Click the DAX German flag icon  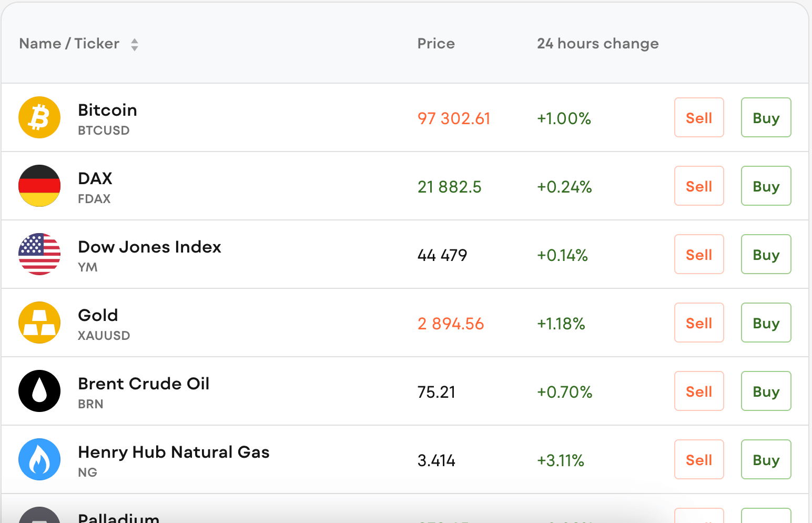tap(39, 186)
